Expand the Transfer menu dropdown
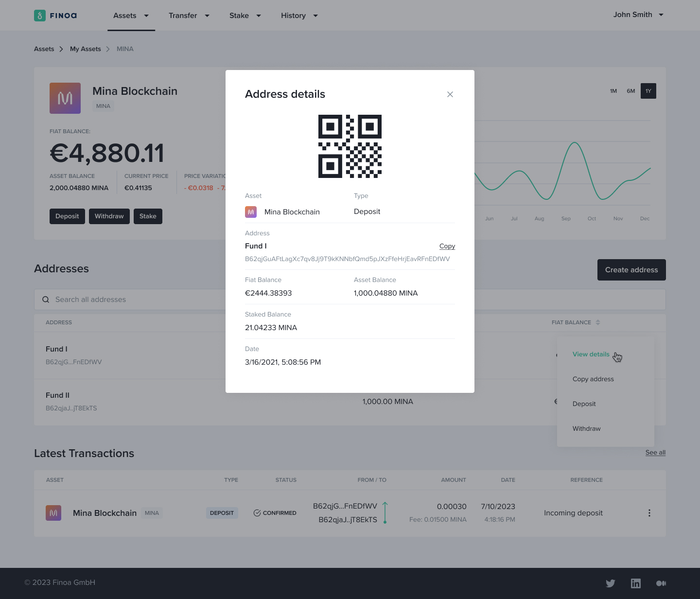Viewport: 700px width, 599px height. click(x=207, y=16)
